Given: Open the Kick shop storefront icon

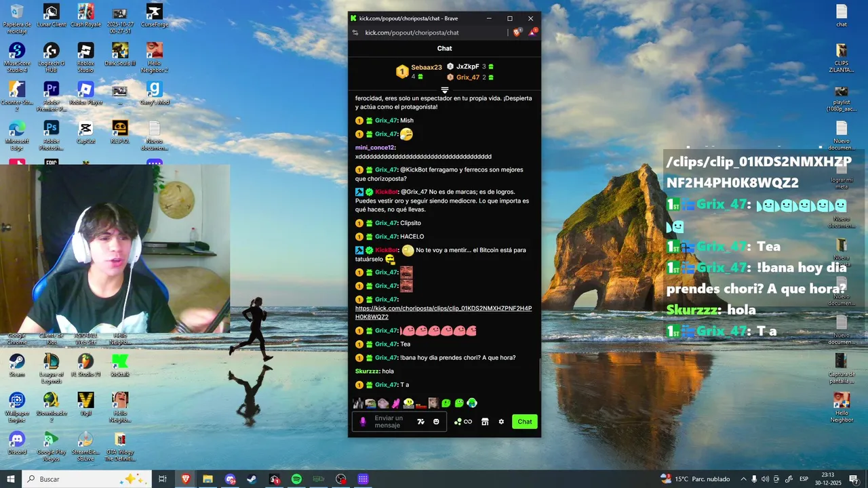Looking at the screenshot, I should [485, 422].
